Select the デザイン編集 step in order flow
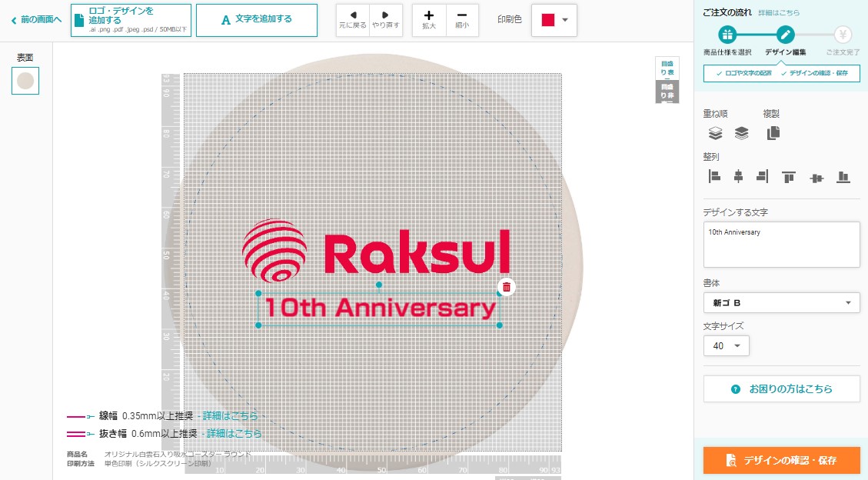Image resolution: width=868 pixels, height=480 pixels. click(785, 35)
